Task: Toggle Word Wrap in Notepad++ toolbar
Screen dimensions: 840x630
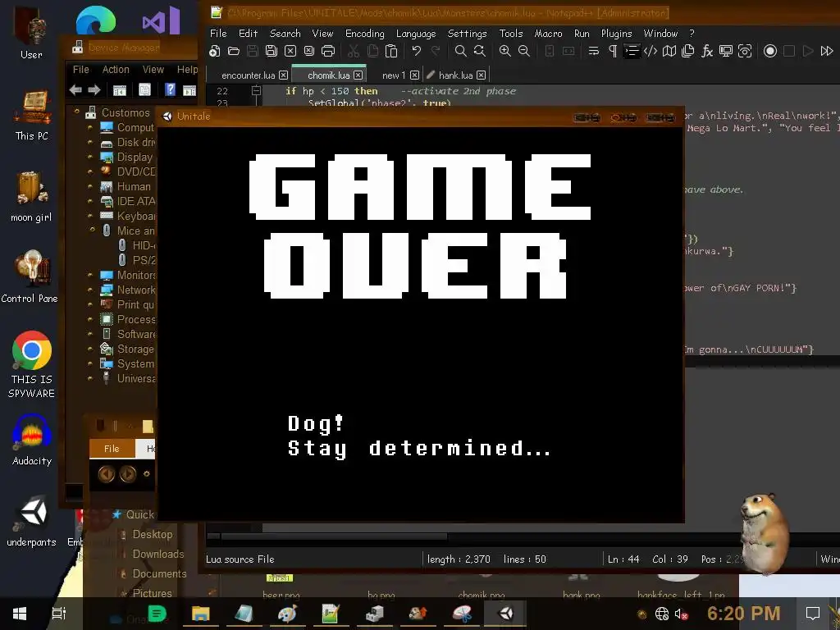Action: pyautogui.click(x=594, y=51)
